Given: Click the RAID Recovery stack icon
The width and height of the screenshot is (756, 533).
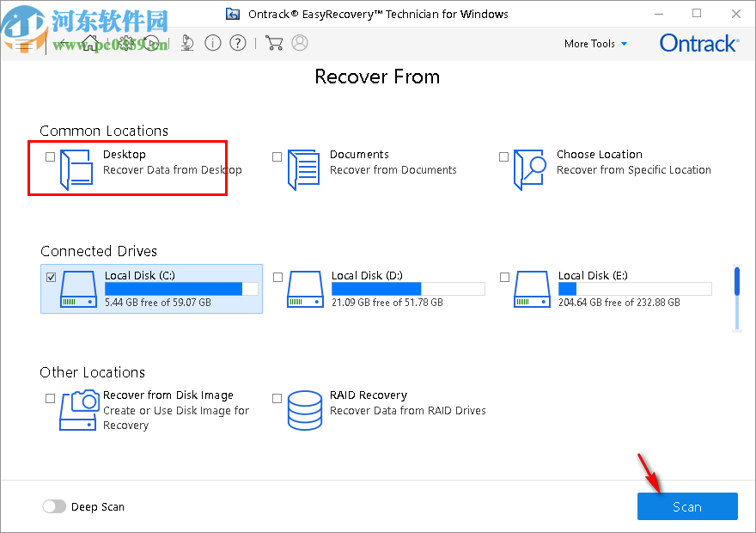Looking at the screenshot, I should point(305,410).
